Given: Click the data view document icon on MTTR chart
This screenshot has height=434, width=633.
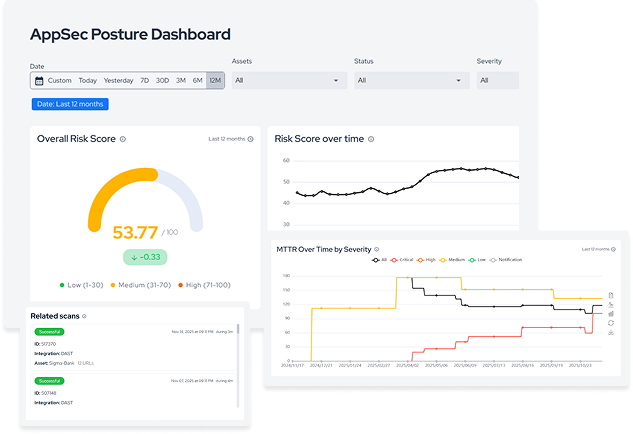Looking at the screenshot, I should coord(611,296).
